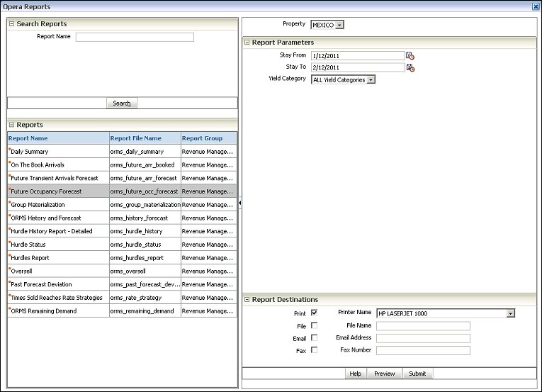
Task: Collapse the Report Parameters section
Action: [x=247, y=43]
